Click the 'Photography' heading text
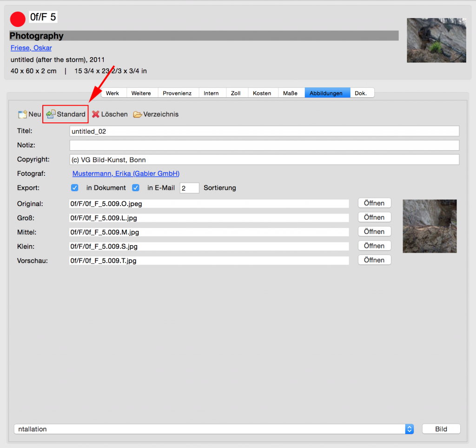476x448 pixels. click(37, 36)
